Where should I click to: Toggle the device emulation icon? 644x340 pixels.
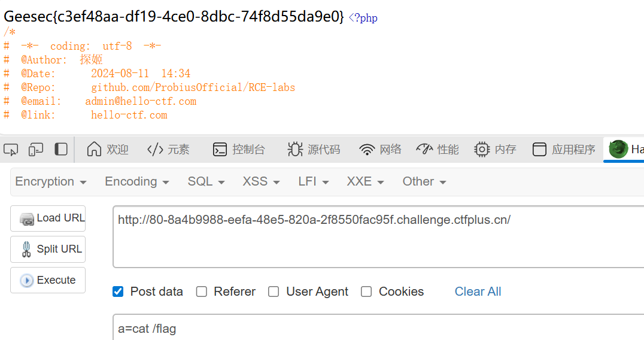[x=36, y=150]
